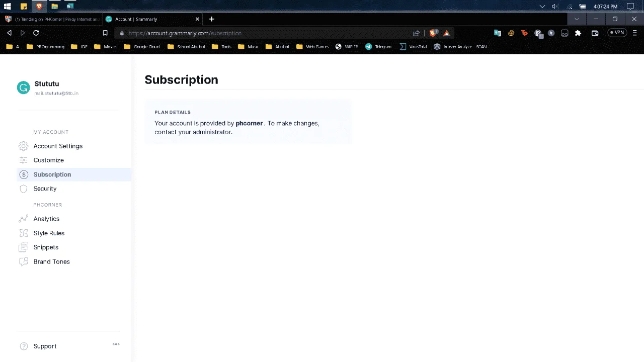644x362 pixels.
Task: Open the Snippets sidebar item
Action: (x=46, y=247)
